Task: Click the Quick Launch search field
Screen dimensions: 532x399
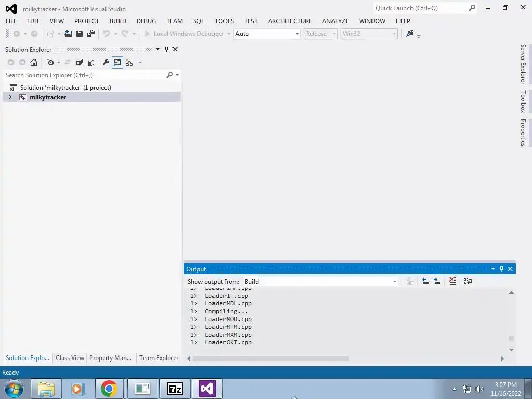Action: tap(421, 8)
